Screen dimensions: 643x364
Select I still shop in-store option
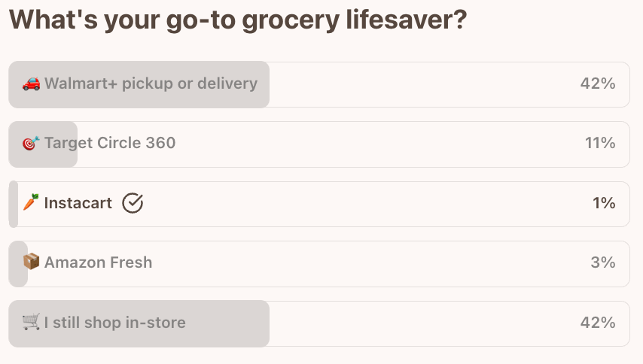point(319,324)
